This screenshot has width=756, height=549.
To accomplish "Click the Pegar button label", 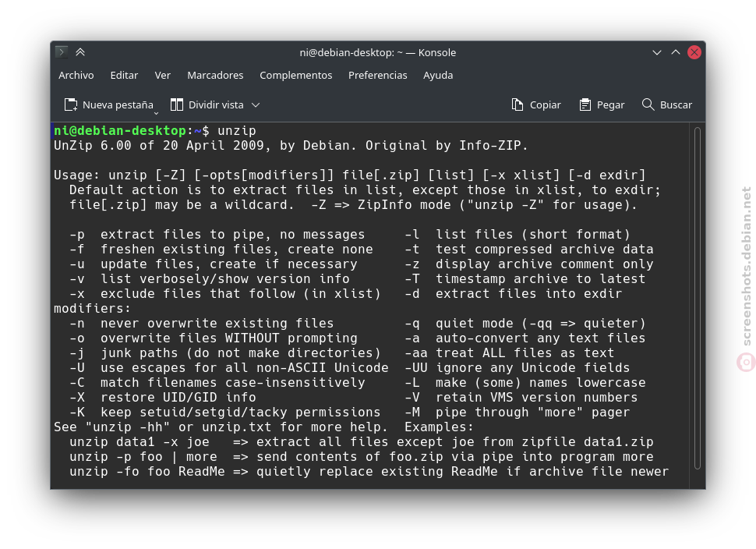I will coord(610,104).
